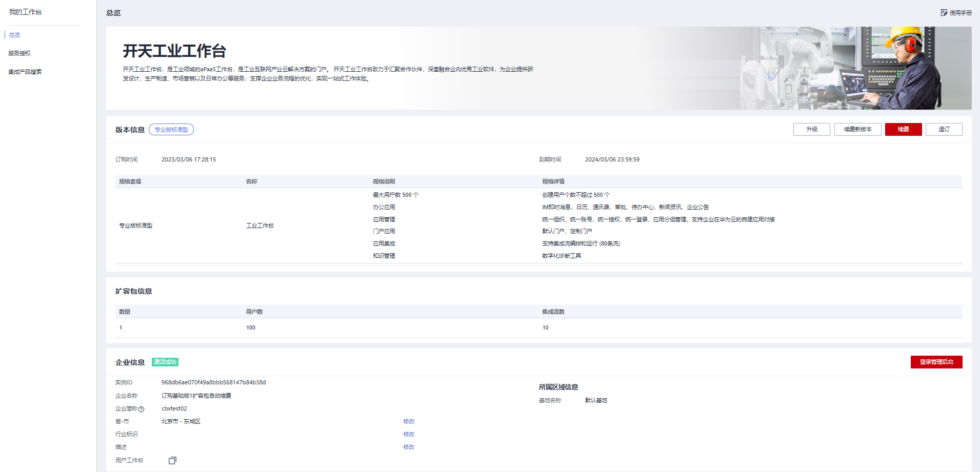
Task: Click the 开天工业工作台 banner title
Action: click(x=174, y=51)
